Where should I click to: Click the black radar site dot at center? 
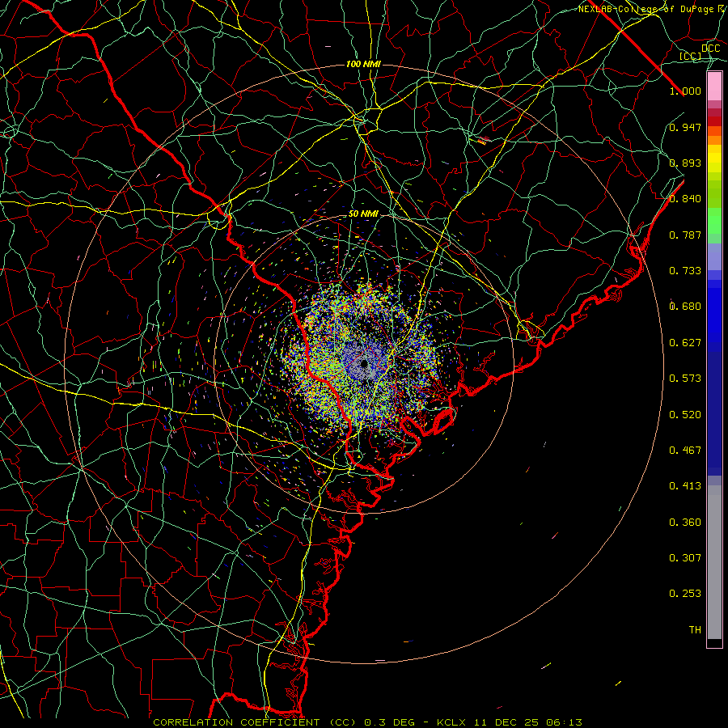click(x=364, y=363)
